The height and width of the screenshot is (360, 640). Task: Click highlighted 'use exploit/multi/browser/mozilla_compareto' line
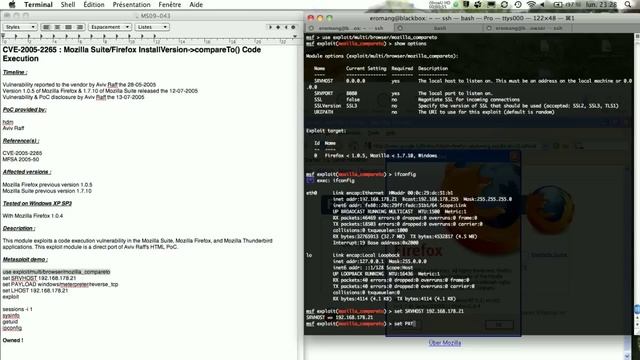pos(56,272)
